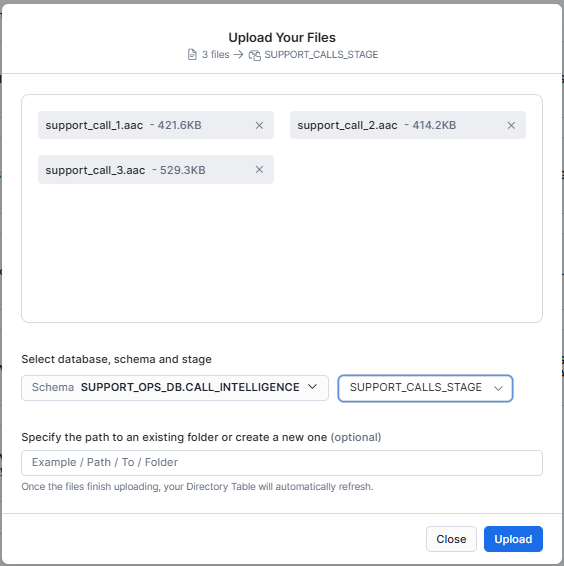564x566 pixels.
Task: Click the "3 files" label in header
Action: coord(216,55)
